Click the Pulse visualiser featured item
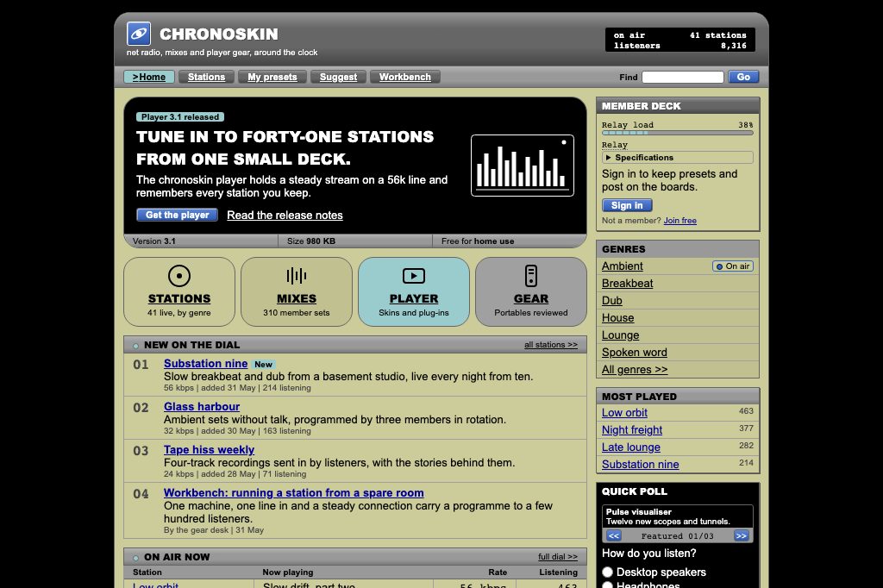Viewport: 883px width, 588px height. [678, 516]
